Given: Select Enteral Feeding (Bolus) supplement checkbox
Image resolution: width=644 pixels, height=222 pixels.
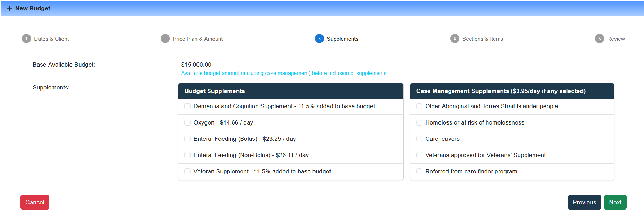Looking at the screenshot, I should click(187, 139).
